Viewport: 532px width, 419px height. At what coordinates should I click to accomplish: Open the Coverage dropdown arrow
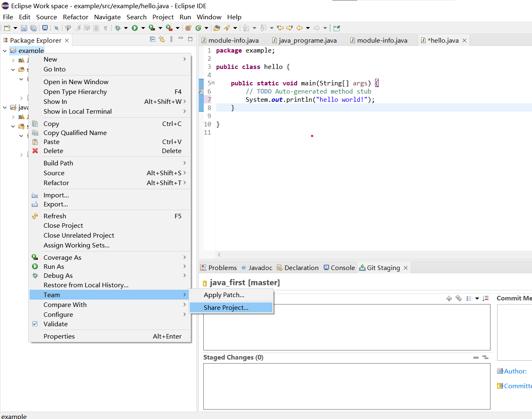(160, 28)
